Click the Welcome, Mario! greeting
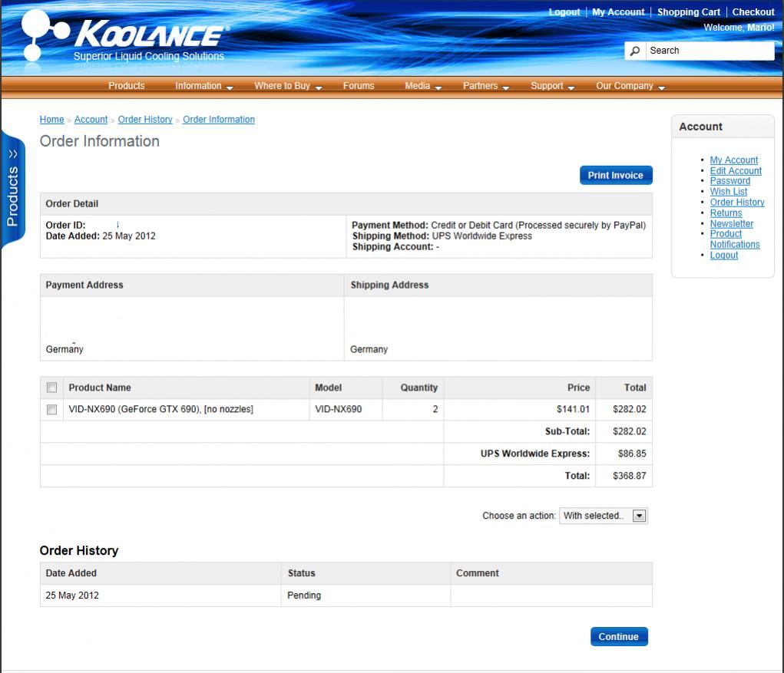Viewport: 784px width, 673px height. (739, 28)
